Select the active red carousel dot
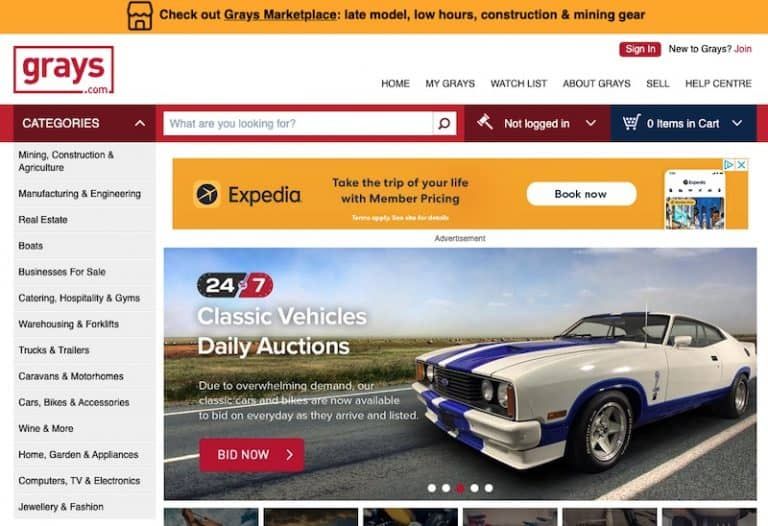768x526 pixels. 460,488
